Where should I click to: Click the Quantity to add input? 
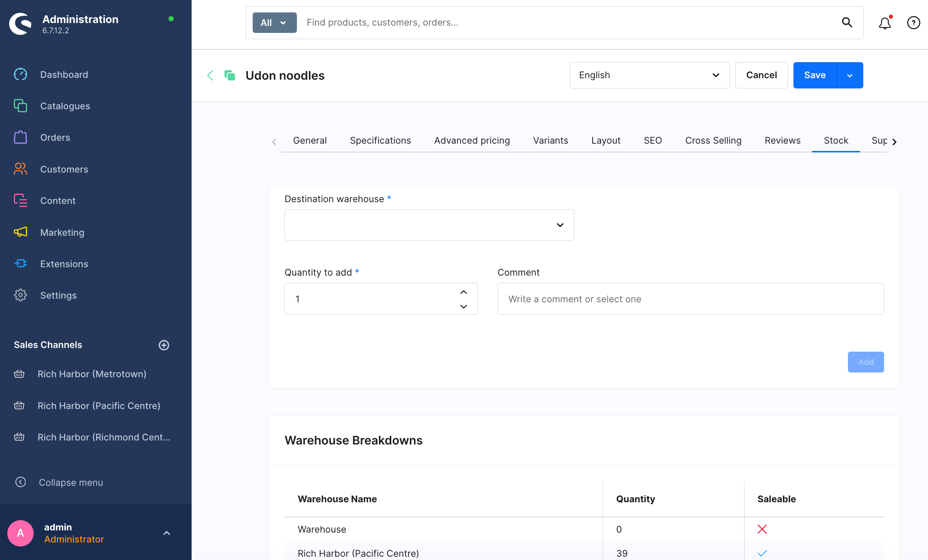tap(381, 299)
